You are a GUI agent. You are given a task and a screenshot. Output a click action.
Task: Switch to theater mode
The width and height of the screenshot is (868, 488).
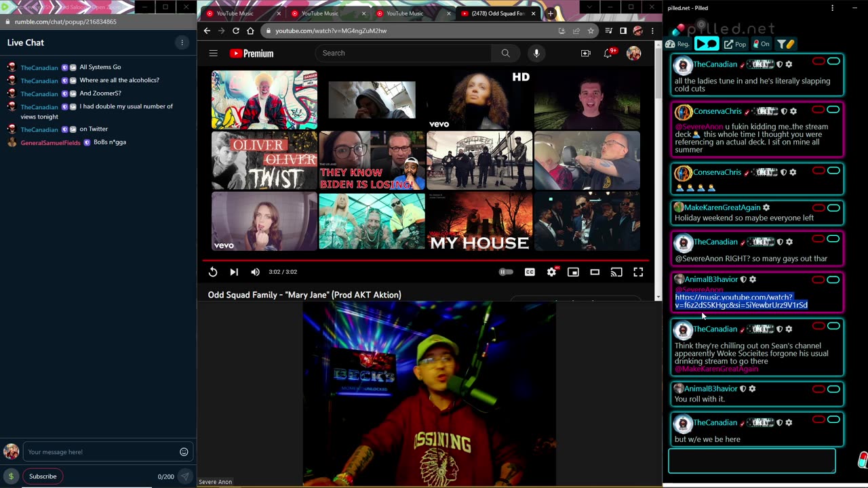click(595, 272)
